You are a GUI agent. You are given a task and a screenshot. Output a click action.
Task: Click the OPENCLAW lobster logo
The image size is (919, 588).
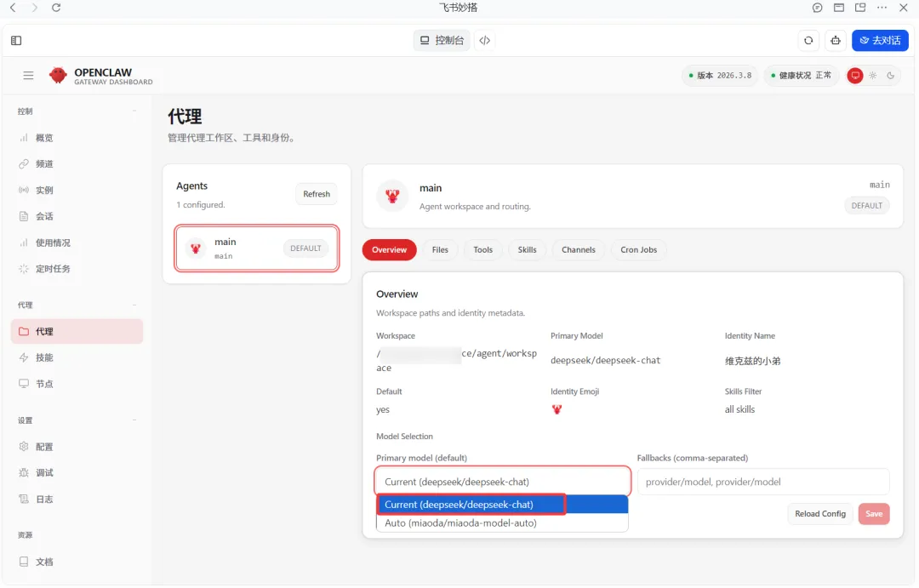58,76
